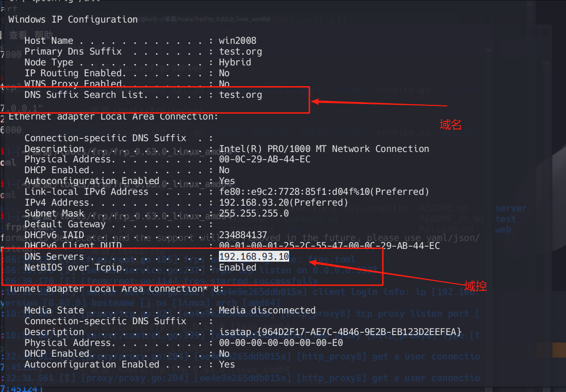The height and width of the screenshot is (392, 566).
Task: Select the DHCPv6 IAID value 234884137
Action: 243,235
